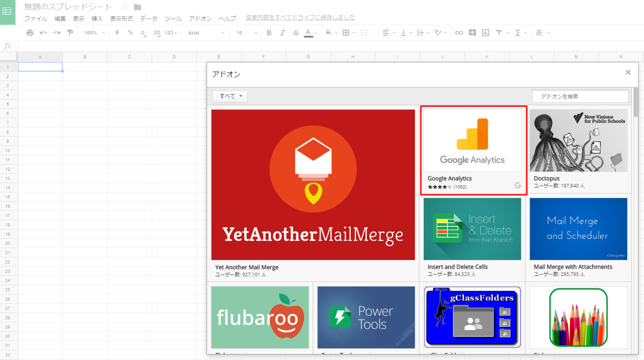Open Insert and Delete Cells add-on
The image size is (644, 360).
pos(472,238)
